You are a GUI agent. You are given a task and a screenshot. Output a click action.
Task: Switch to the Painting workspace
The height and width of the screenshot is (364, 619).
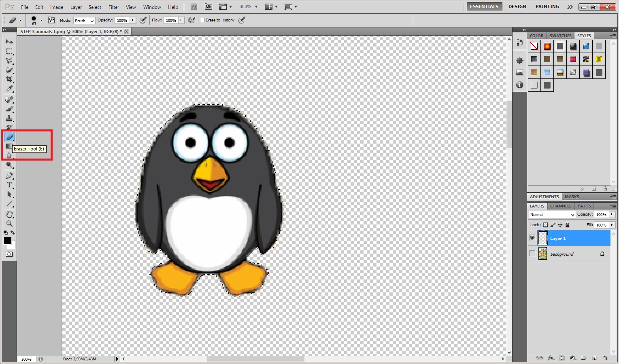click(x=547, y=6)
